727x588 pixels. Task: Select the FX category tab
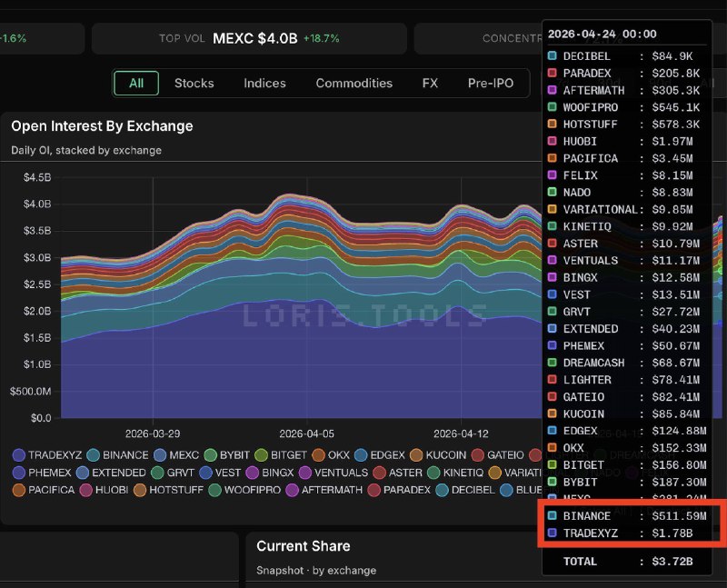coord(430,84)
